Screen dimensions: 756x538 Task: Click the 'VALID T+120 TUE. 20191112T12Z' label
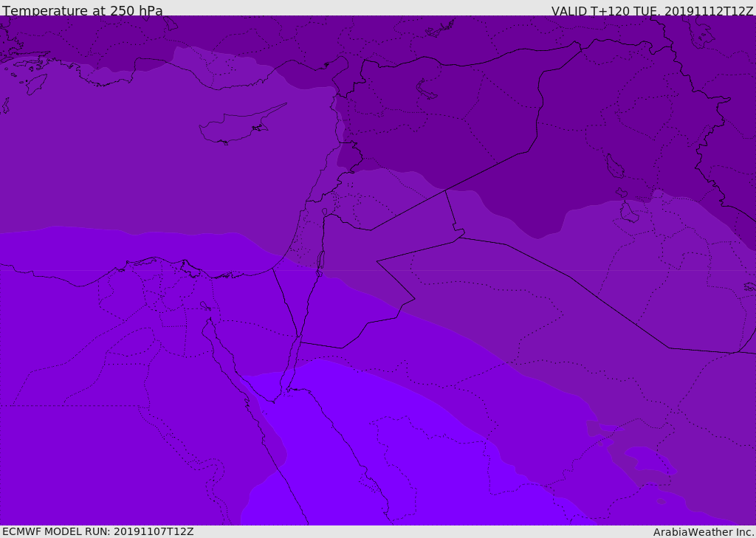click(653, 11)
